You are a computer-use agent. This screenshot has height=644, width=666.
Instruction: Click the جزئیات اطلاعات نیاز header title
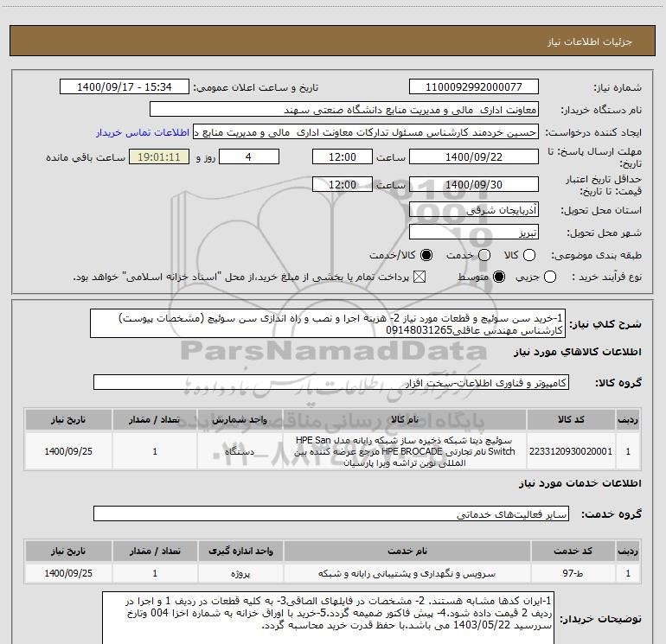click(589, 41)
